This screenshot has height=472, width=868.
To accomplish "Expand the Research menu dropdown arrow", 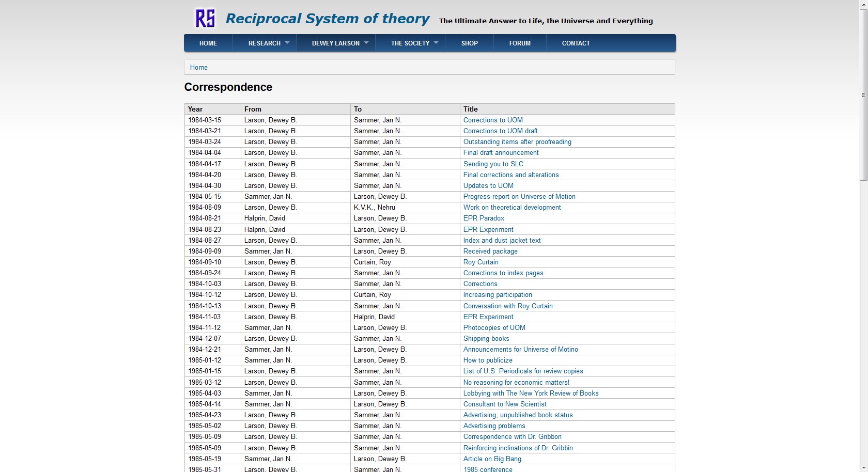I will [x=287, y=43].
